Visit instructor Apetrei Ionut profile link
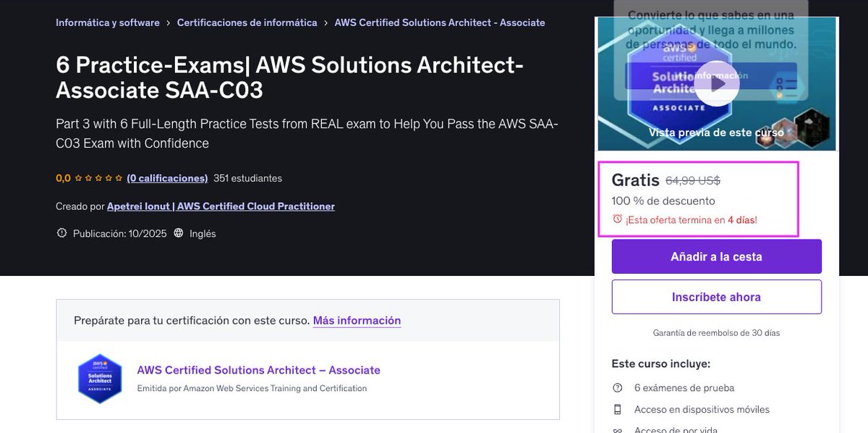 click(x=221, y=206)
